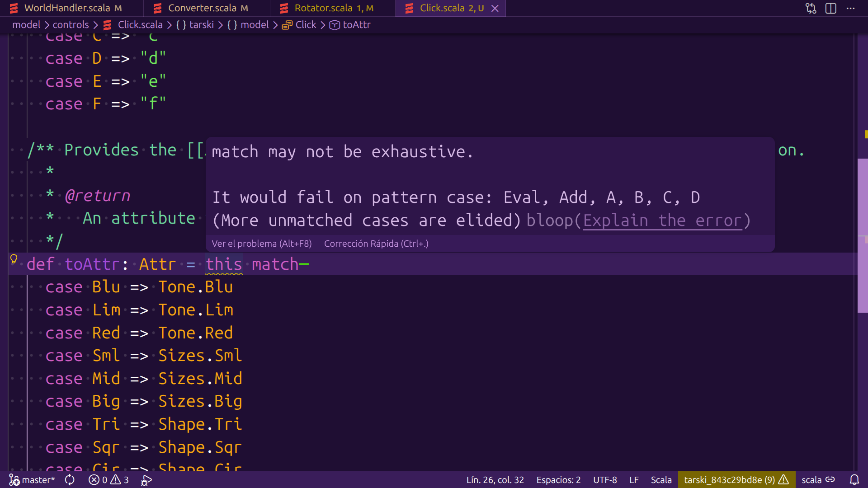868x488 pixels.
Task: Click the lightbulb quick fix icon
Action: [14, 259]
